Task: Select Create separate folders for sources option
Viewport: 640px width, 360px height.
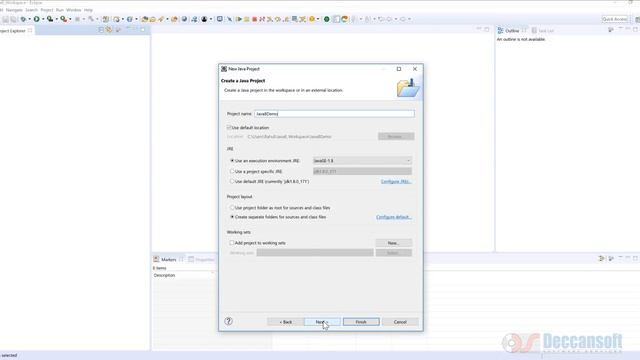Action: (x=232, y=217)
